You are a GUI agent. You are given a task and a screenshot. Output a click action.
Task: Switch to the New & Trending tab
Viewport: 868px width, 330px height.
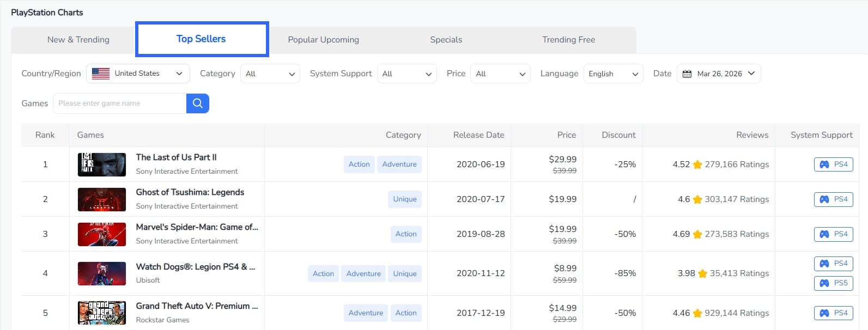click(78, 40)
